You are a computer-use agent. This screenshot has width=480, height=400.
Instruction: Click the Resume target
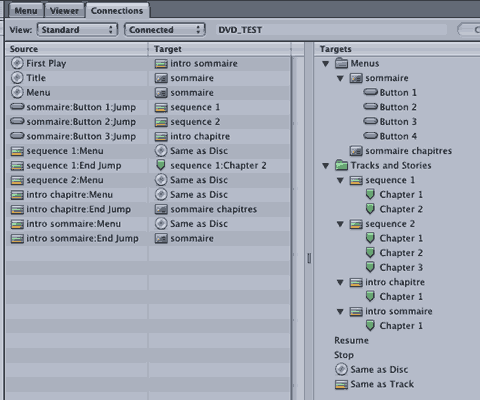click(351, 340)
